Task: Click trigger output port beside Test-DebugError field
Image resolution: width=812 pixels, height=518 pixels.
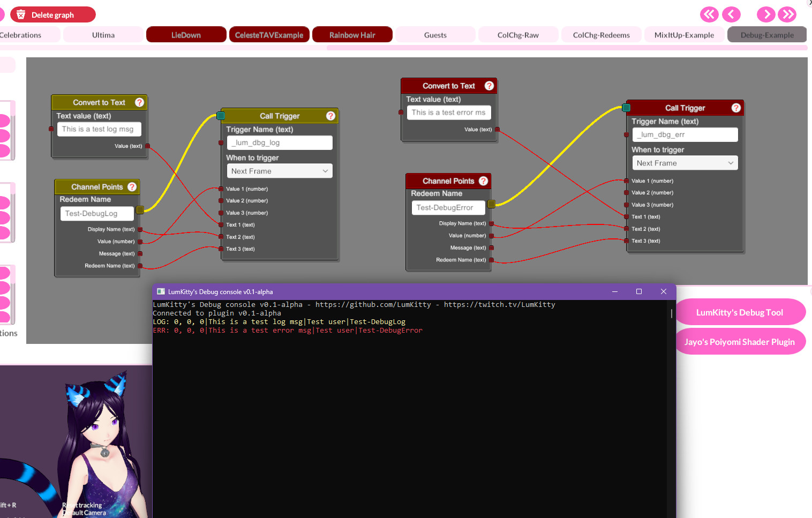Action: pyautogui.click(x=491, y=204)
